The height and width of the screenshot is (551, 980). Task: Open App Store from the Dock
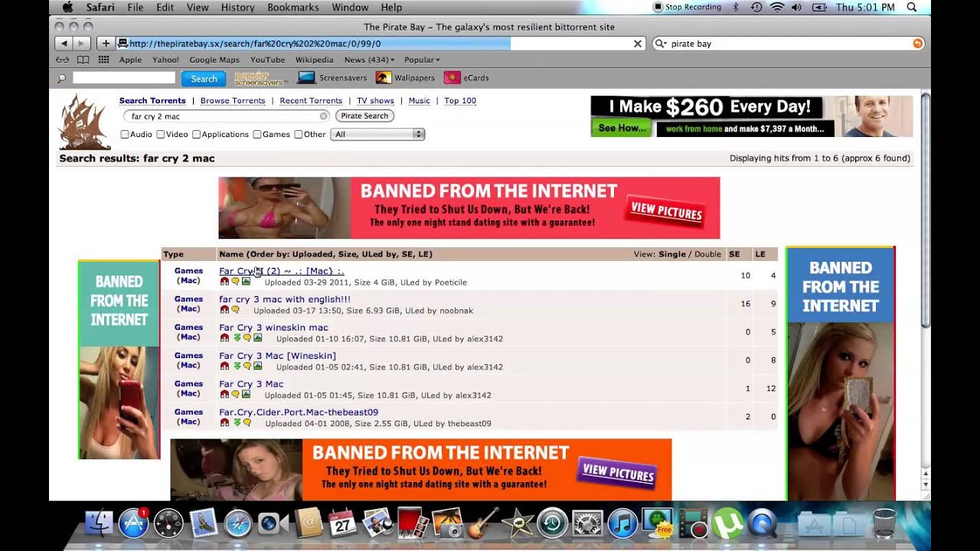point(133,524)
